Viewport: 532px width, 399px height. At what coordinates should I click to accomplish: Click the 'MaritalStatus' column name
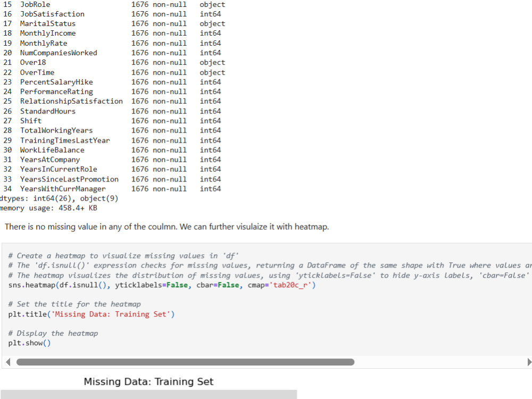(48, 24)
